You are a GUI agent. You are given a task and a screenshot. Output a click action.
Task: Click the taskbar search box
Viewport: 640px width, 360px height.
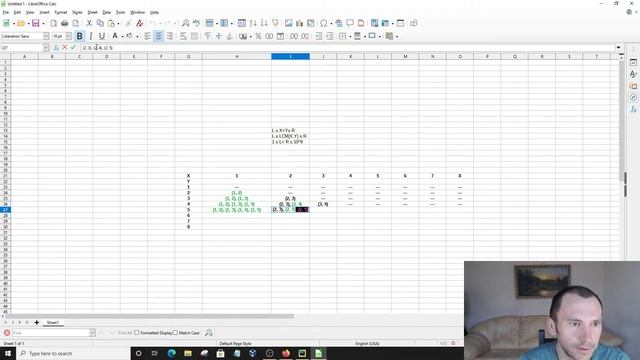[73, 353]
